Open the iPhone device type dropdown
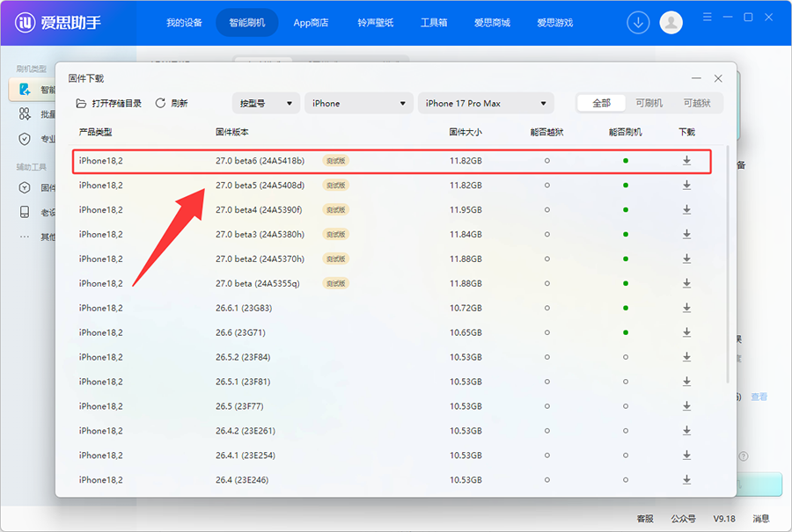 [x=359, y=104]
